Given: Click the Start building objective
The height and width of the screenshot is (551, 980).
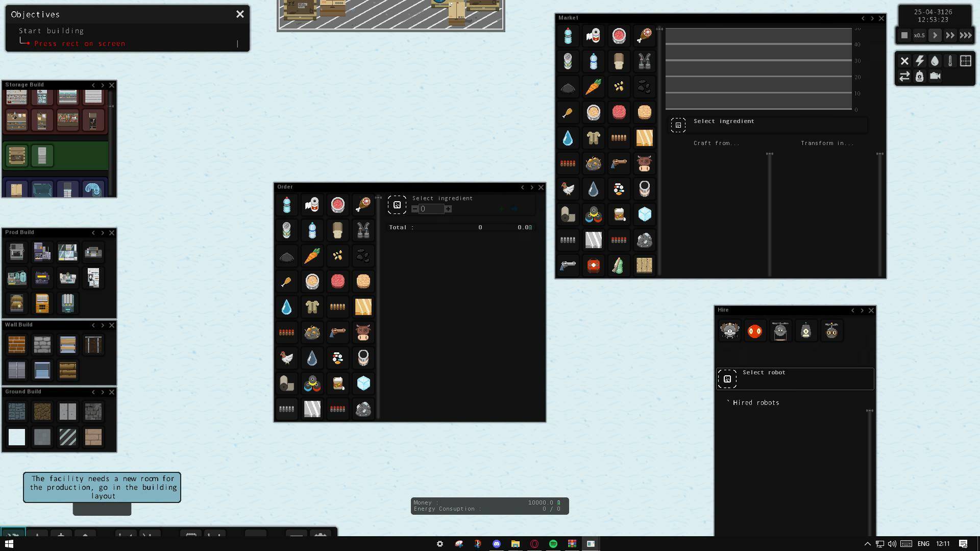Looking at the screenshot, I should pyautogui.click(x=52, y=31).
